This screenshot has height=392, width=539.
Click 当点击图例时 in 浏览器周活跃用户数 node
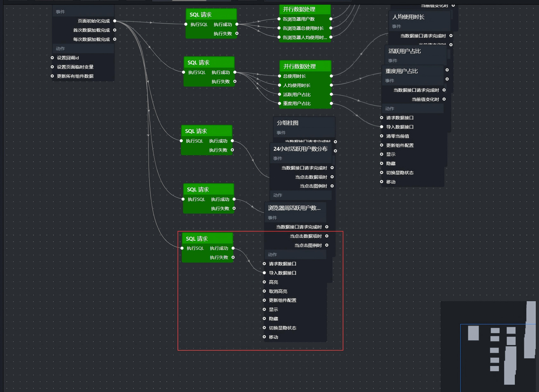coord(308,245)
